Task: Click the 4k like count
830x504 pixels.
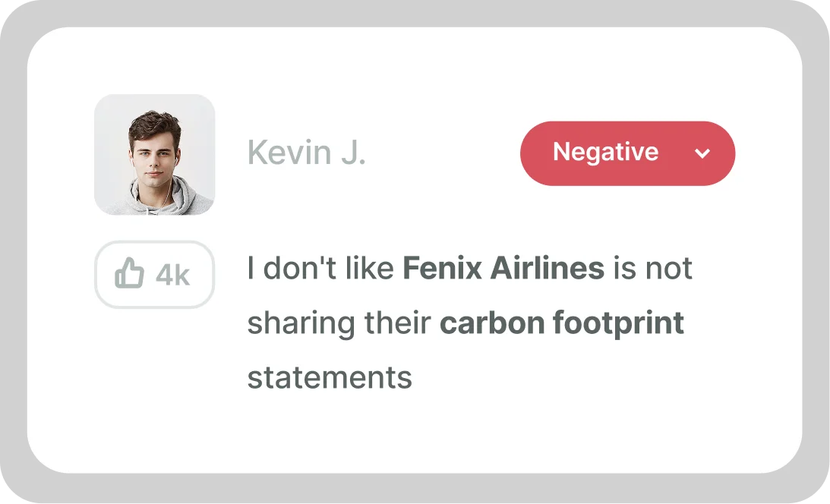Action: click(172, 276)
